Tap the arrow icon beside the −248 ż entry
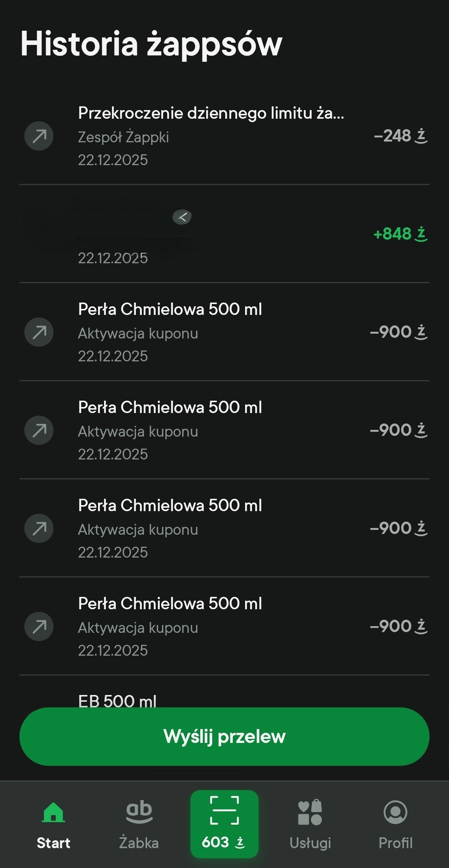 pyautogui.click(x=39, y=136)
